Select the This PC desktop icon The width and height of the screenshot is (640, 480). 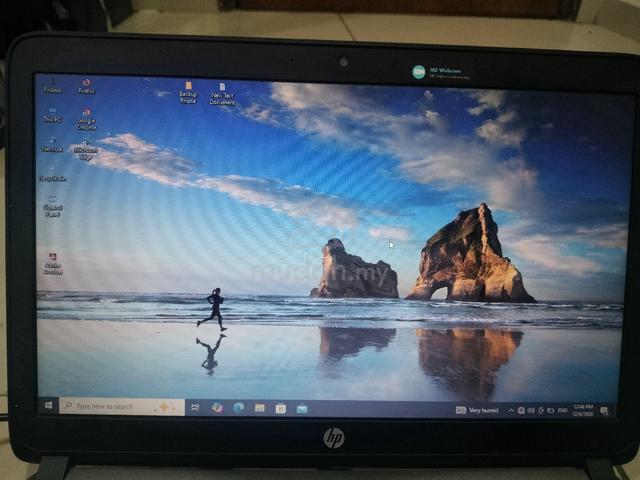(53, 116)
